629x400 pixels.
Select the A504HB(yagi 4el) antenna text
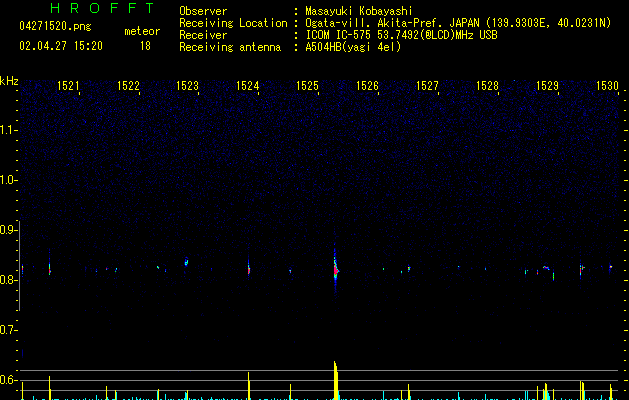pos(353,47)
